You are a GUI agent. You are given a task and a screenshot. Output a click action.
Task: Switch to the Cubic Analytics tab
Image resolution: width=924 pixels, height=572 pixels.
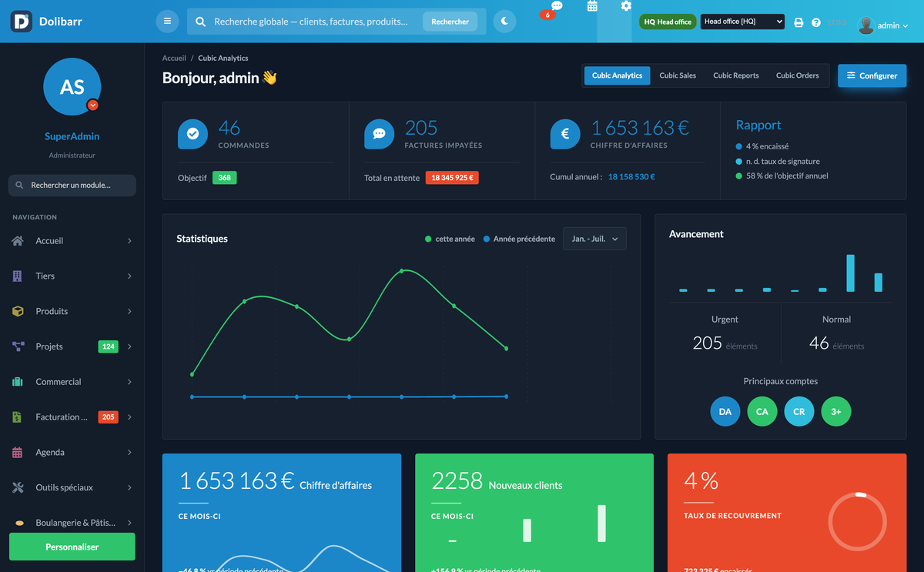[x=617, y=75]
